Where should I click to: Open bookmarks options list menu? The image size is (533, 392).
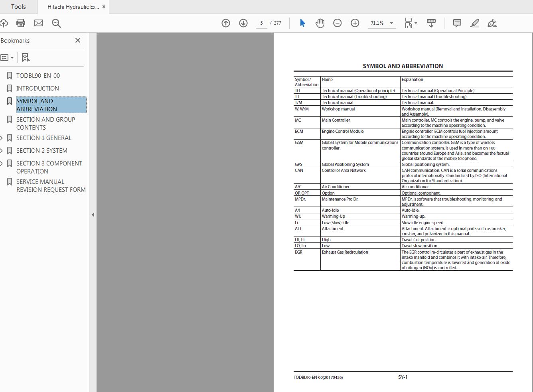point(7,58)
